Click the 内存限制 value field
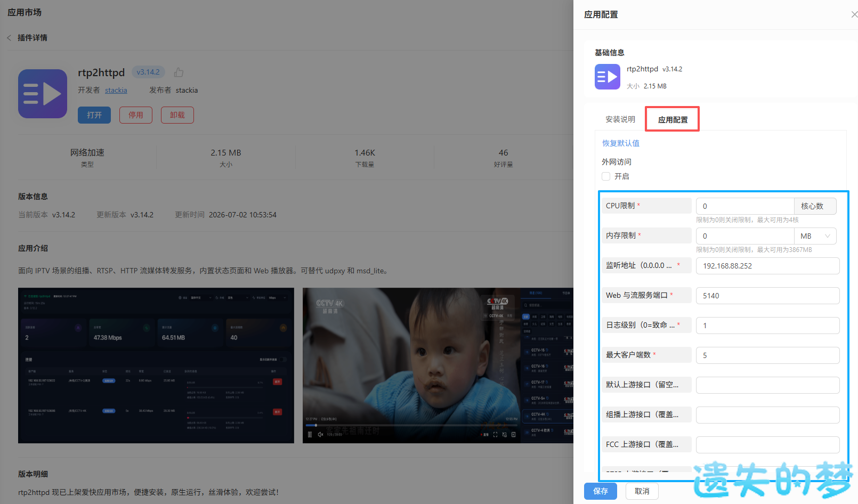858x504 pixels. click(745, 236)
